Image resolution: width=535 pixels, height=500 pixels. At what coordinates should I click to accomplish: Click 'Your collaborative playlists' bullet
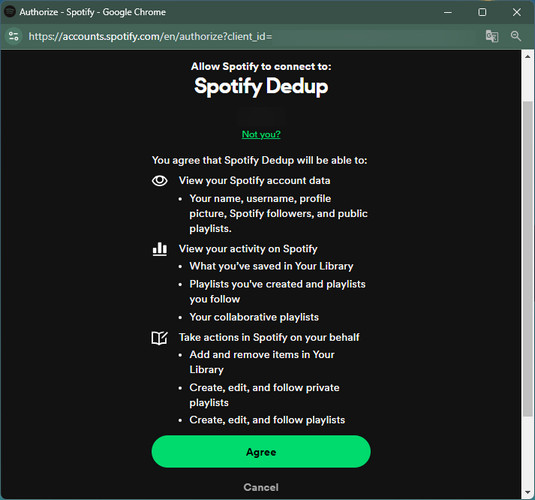(x=254, y=317)
